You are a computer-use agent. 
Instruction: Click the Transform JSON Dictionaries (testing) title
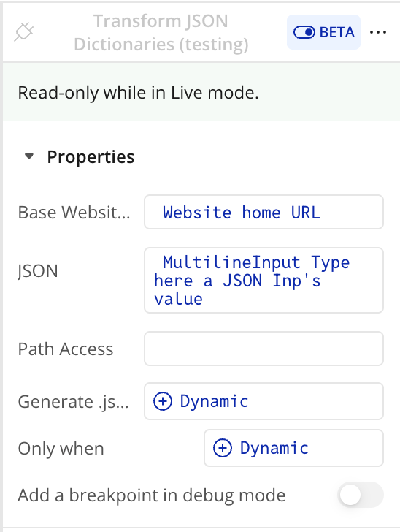(x=161, y=33)
